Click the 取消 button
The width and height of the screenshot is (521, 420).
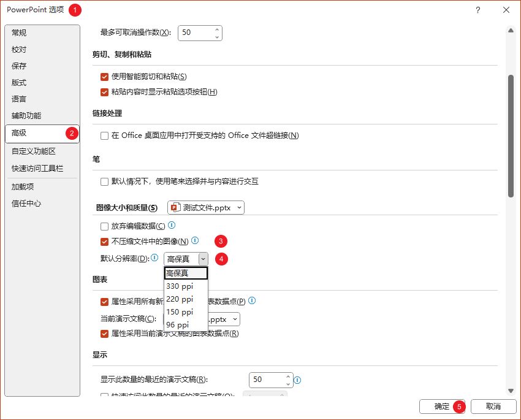[493, 407]
